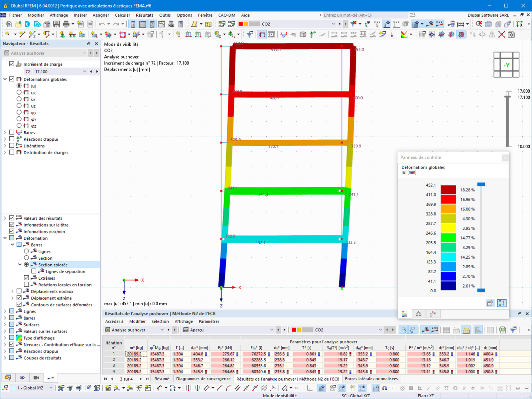The image size is (532, 399).
Task: Click Accéder à in results panel menu
Action: click(114, 322)
